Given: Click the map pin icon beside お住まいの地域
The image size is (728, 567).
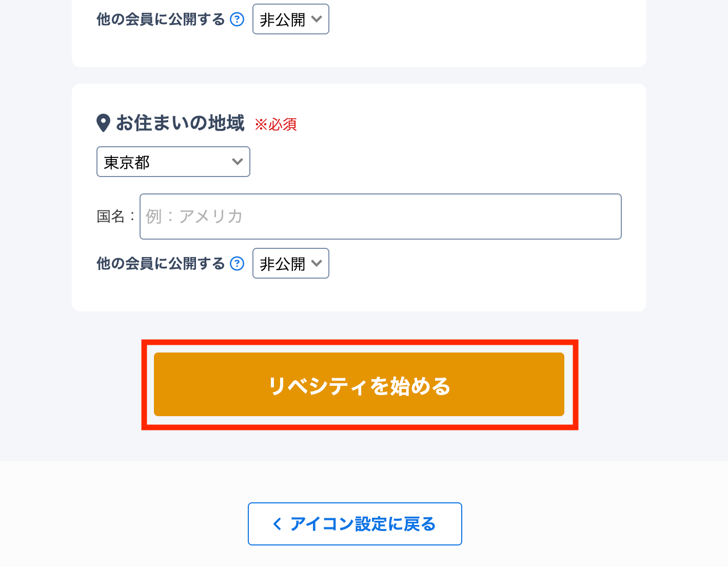Looking at the screenshot, I should [103, 123].
